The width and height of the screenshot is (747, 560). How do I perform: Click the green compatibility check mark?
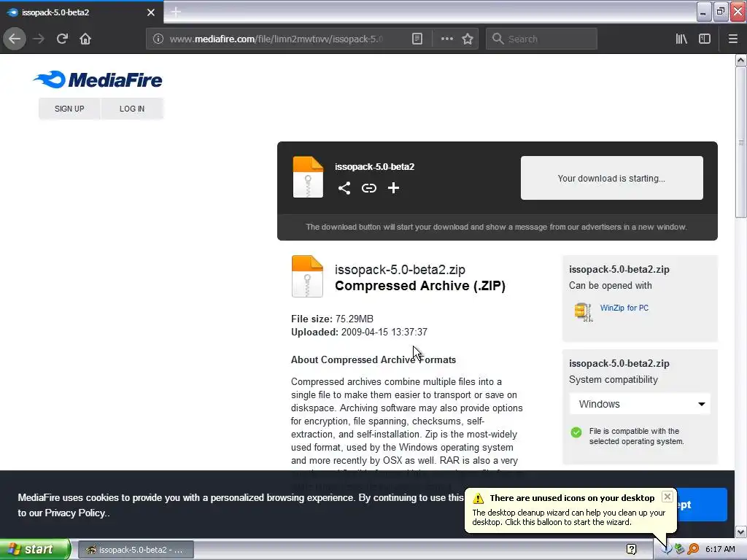(x=576, y=432)
